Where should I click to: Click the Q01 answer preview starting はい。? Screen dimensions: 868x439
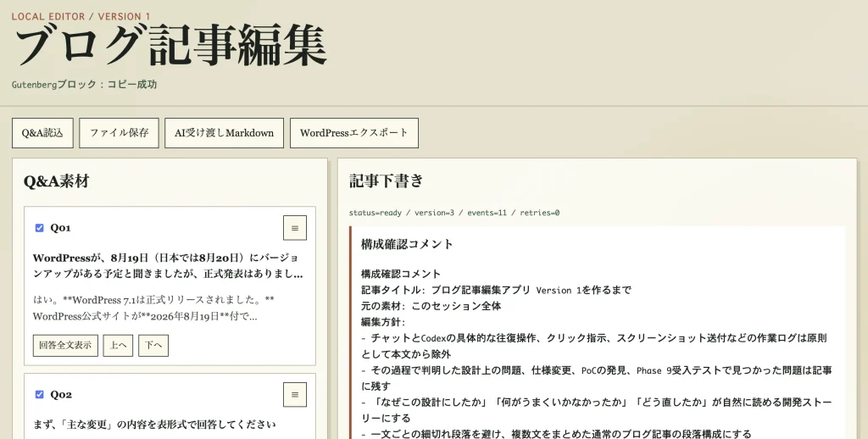(x=153, y=308)
